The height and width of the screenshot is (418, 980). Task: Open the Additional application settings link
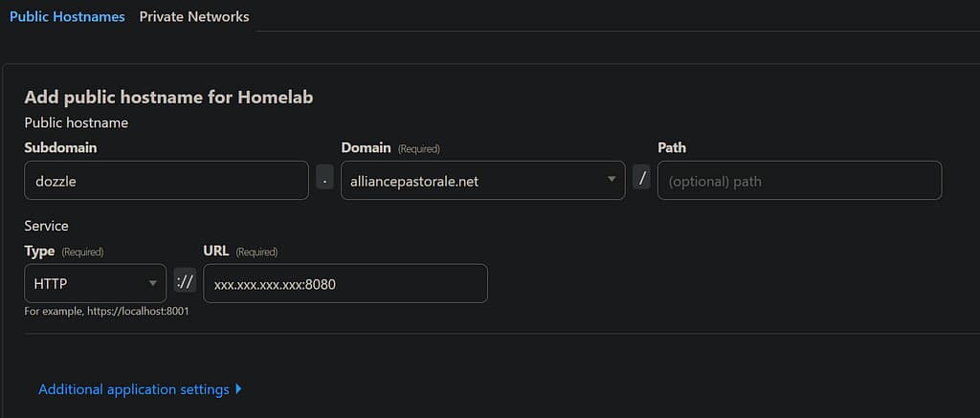(134, 389)
